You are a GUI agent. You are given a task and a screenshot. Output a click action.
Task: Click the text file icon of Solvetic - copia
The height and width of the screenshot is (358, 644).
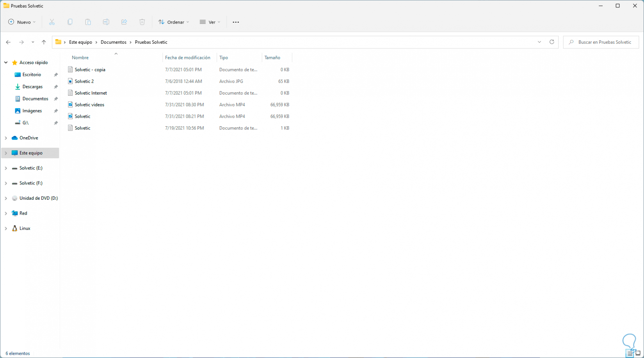tap(70, 70)
